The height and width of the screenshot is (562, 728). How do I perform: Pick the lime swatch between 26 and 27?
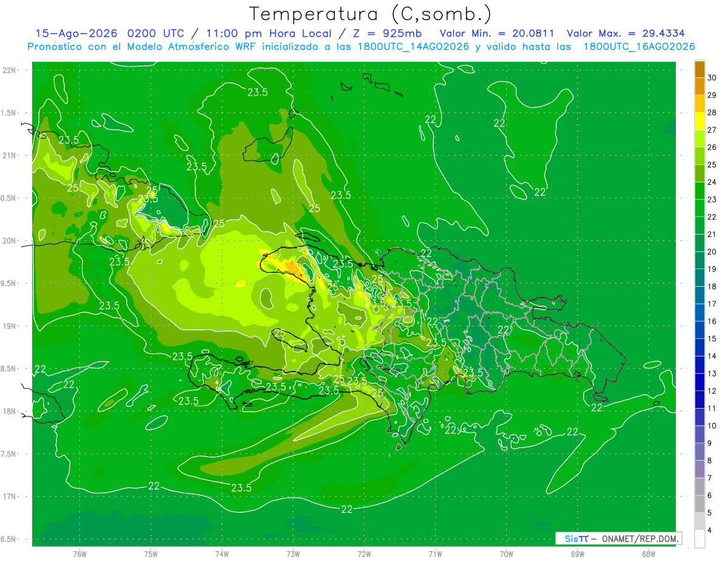click(x=699, y=138)
